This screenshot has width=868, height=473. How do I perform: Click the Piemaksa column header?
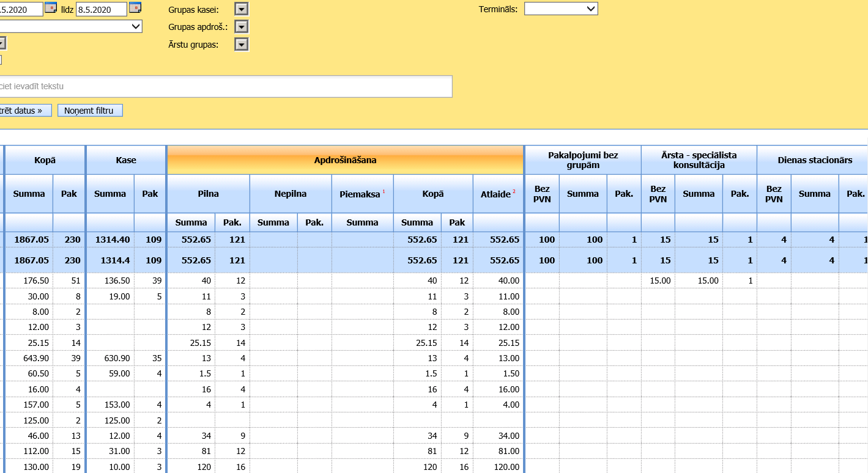coord(362,194)
